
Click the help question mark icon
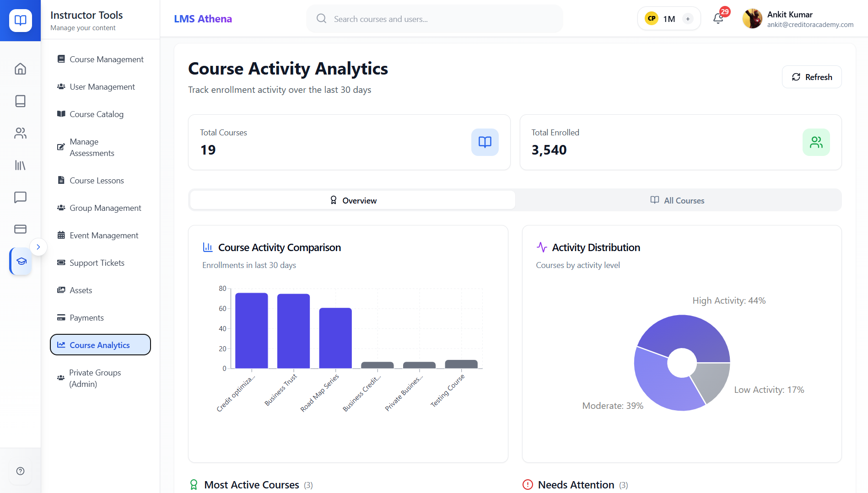click(x=20, y=471)
